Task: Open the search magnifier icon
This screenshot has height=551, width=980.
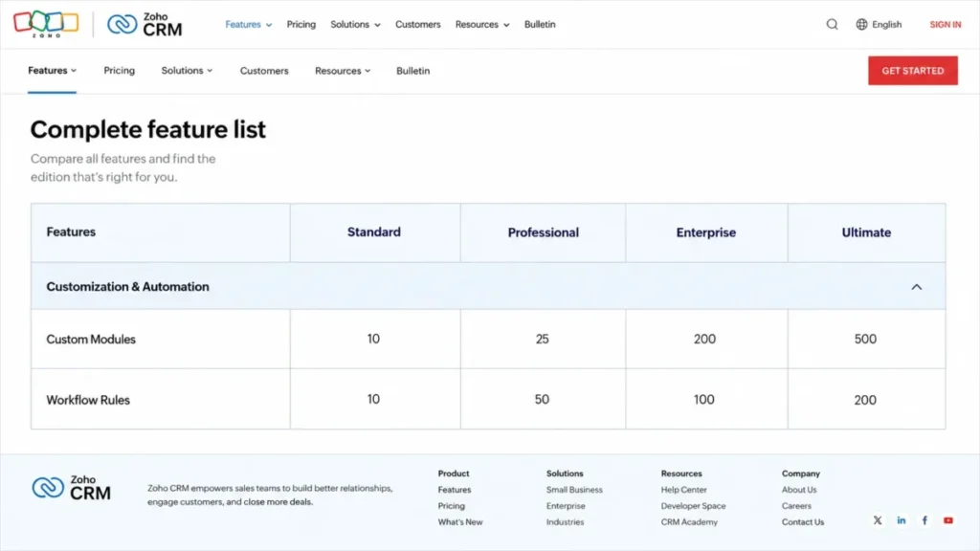Action: click(832, 24)
